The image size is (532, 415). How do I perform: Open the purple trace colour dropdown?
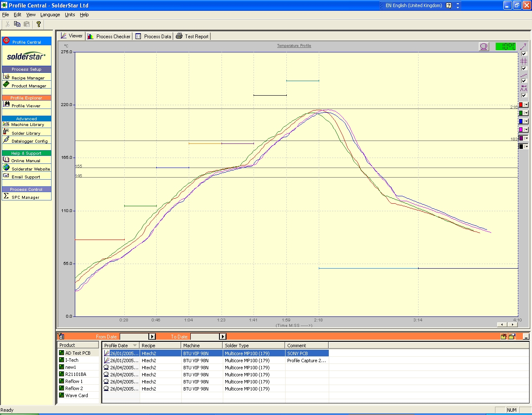pyautogui.click(x=526, y=138)
